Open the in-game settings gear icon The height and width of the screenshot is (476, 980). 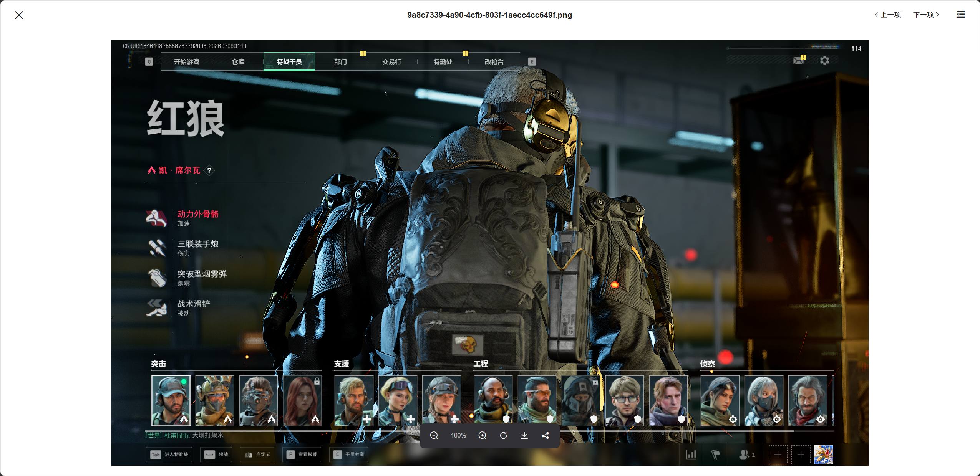tap(824, 61)
